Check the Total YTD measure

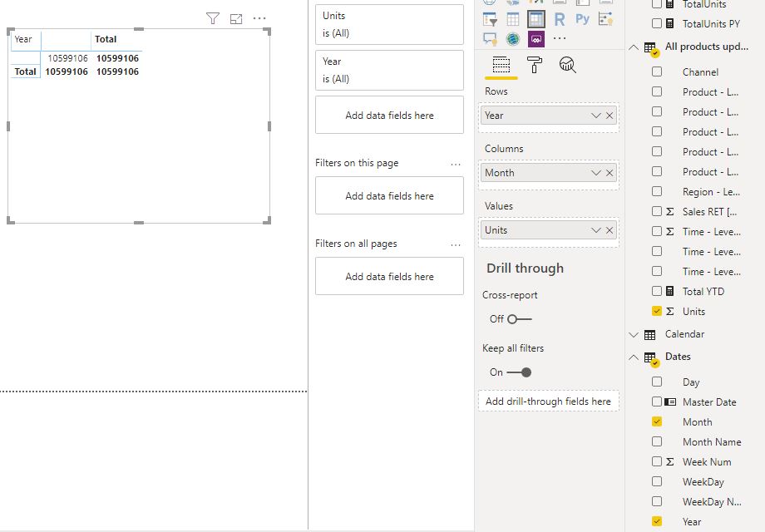pyautogui.click(x=657, y=291)
